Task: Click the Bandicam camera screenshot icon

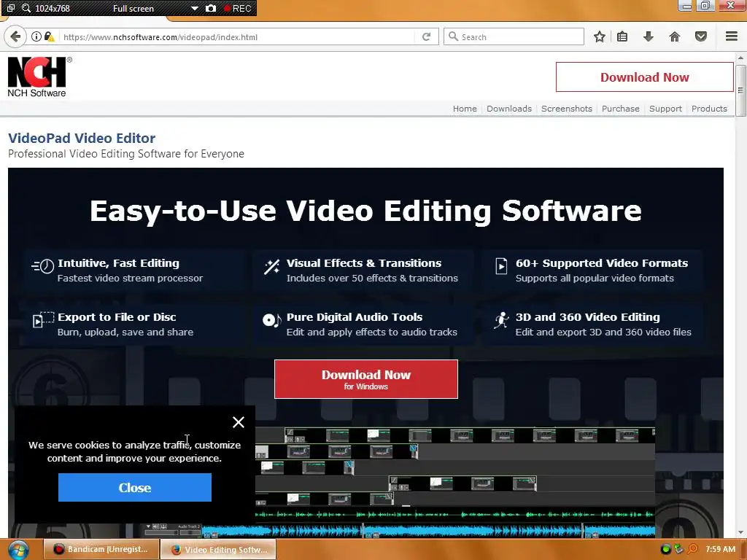Action: (x=211, y=8)
